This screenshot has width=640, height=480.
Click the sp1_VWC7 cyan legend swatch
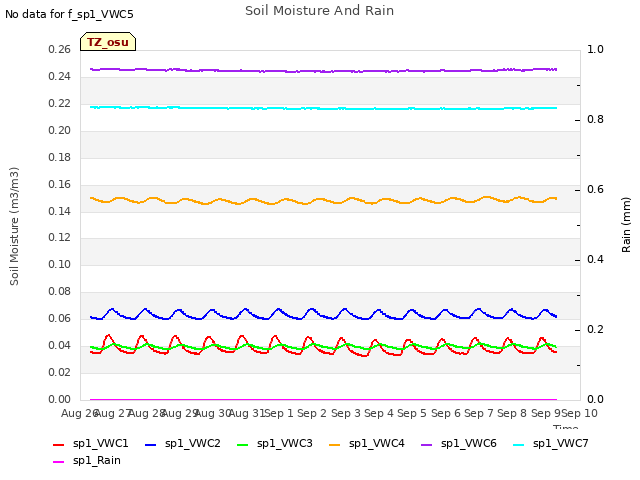point(518,444)
